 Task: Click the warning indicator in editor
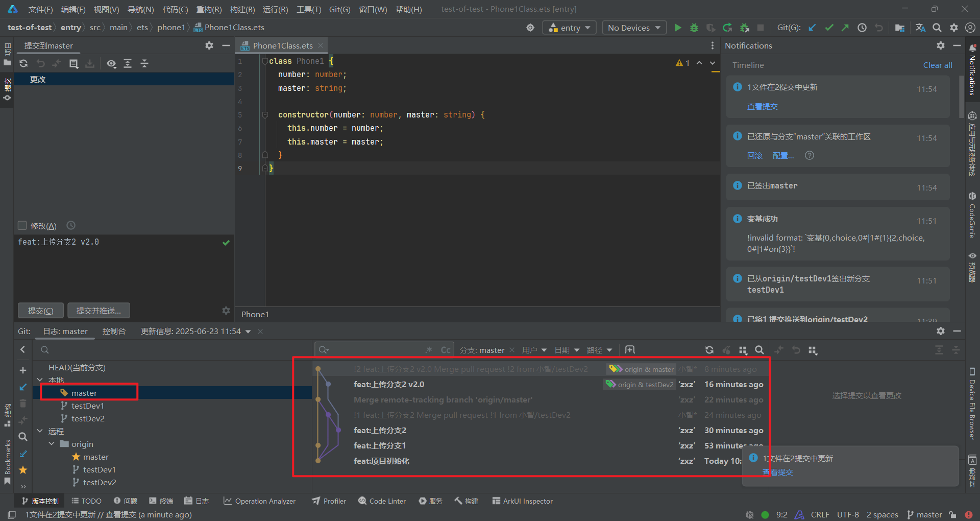tap(682, 63)
